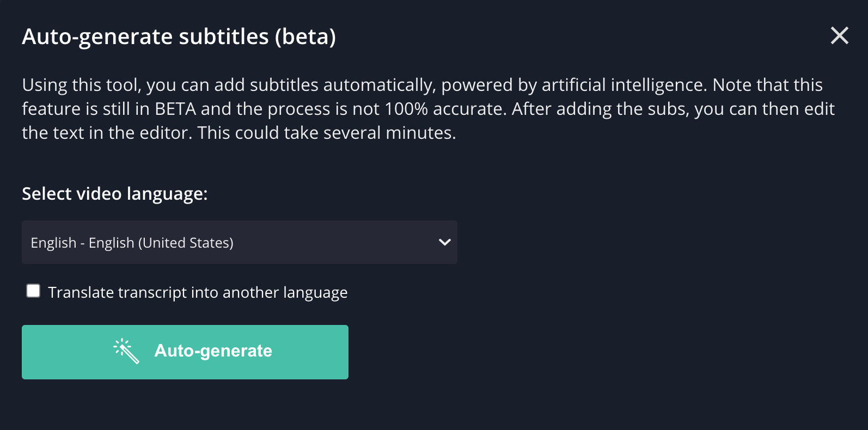868x430 pixels.
Task: Start subtitle generation with the green button
Action: (185, 352)
